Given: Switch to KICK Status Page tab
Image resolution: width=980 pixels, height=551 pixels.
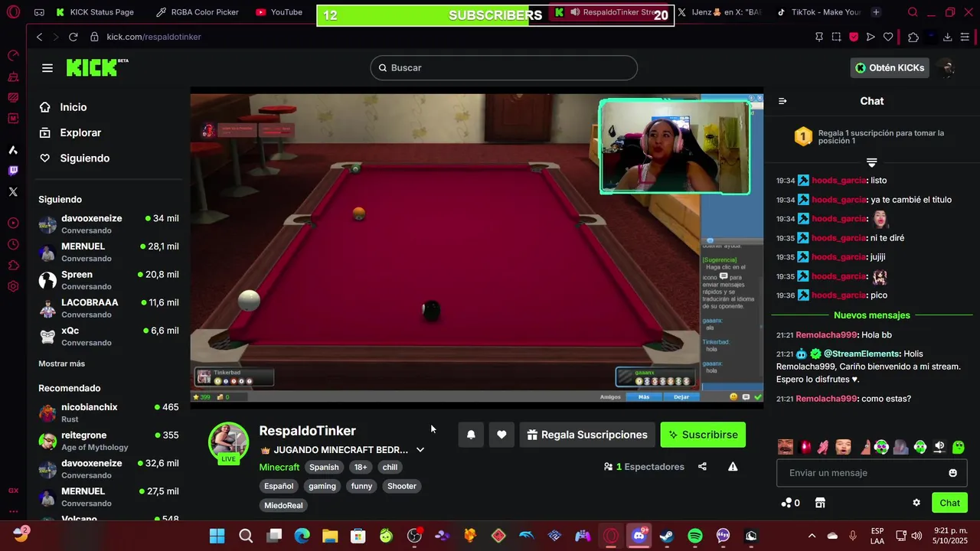Looking at the screenshot, I should [x=95, y=12].
